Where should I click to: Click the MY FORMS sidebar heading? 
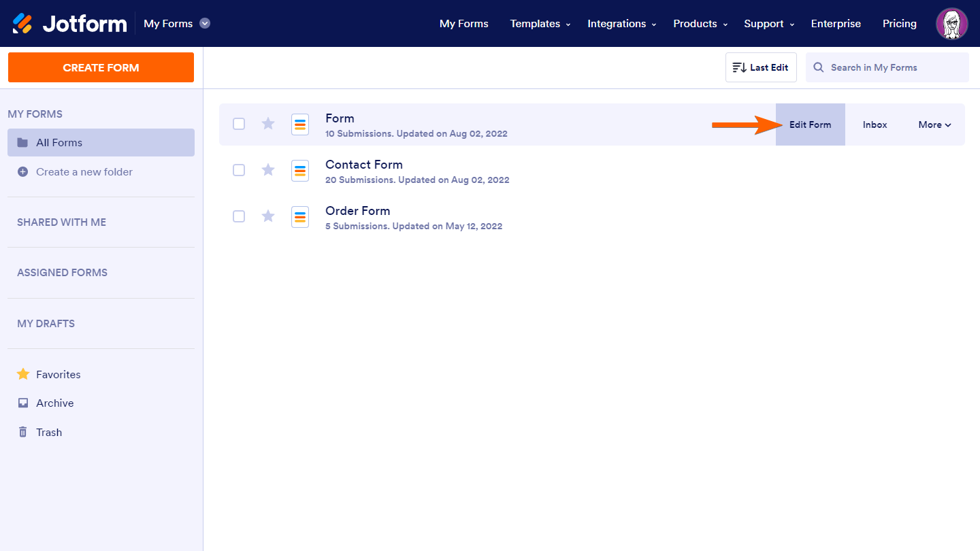pyautogui.click(x=35, y=114)
